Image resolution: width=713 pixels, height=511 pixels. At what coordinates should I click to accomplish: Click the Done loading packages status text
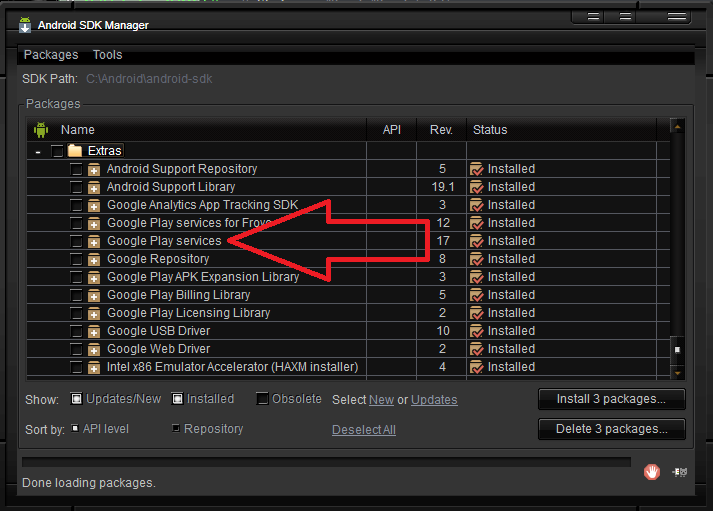tap(89, 483)
